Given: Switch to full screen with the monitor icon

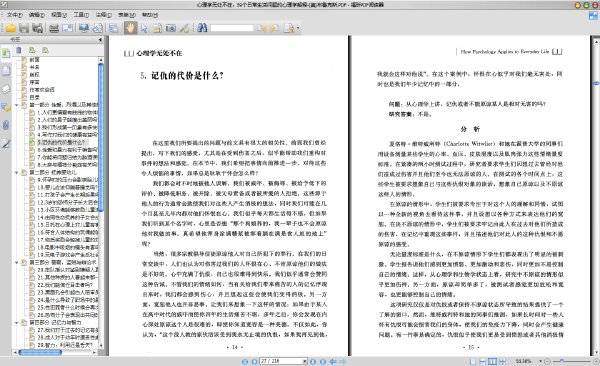Looking at the screenshot, I should tap(83, 28).
